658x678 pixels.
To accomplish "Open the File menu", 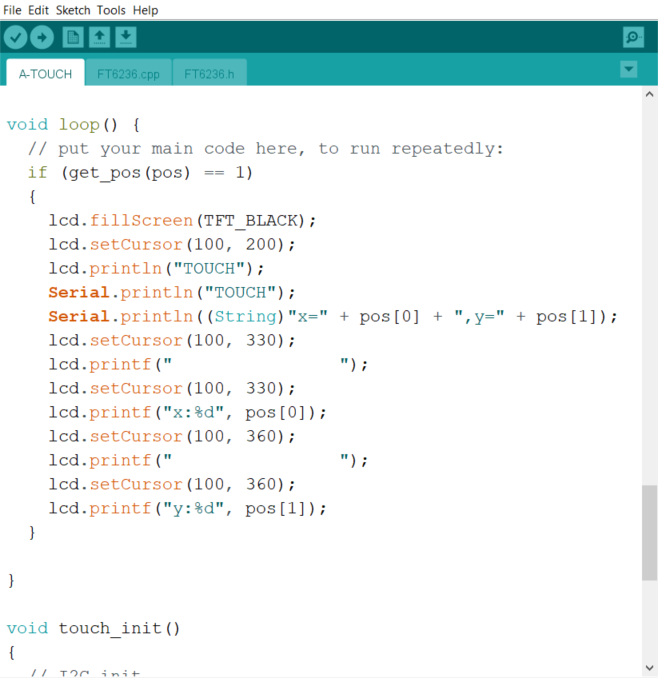I will (12, 10).
